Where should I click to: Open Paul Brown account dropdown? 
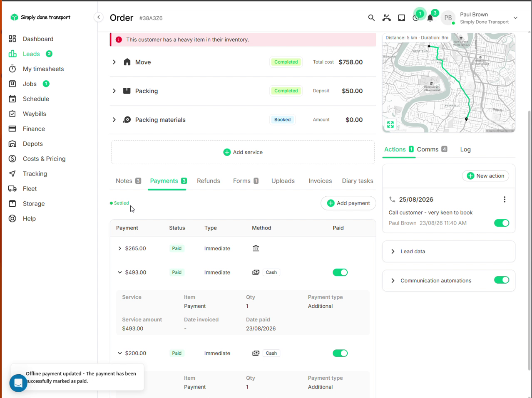(x=515, y=18)
